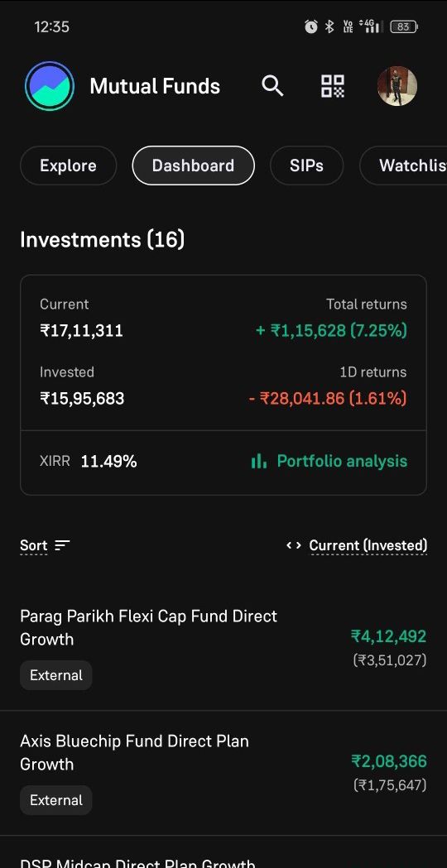
Task: Open Portfolio analysis link
Action: (342, 461)
